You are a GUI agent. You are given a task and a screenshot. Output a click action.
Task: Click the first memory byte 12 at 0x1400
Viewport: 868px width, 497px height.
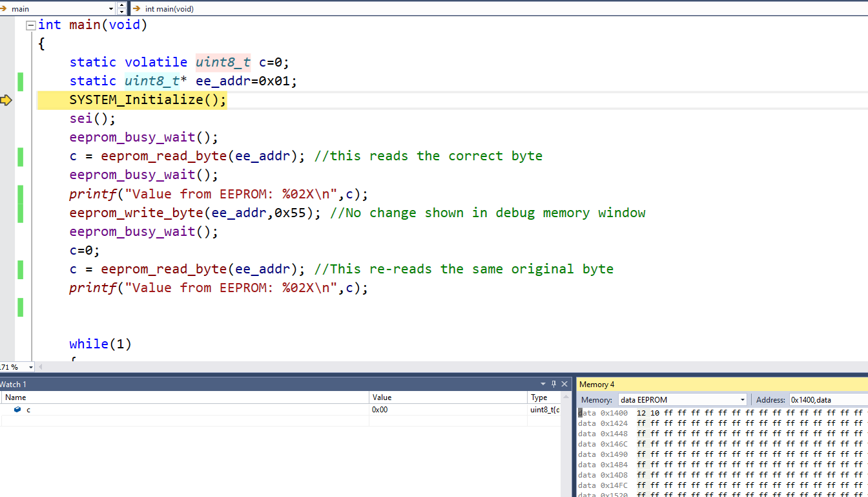point(641,413)
